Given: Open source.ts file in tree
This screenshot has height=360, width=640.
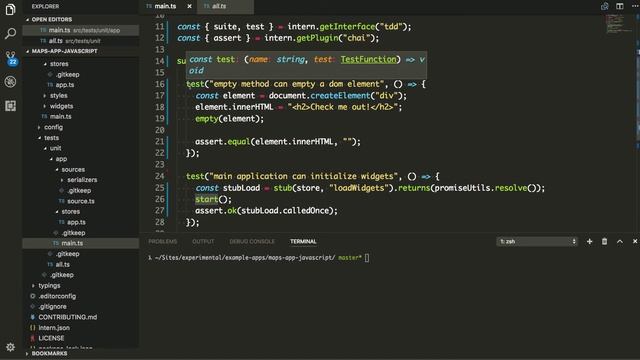Looking at the screenshot, I should 81,201.
